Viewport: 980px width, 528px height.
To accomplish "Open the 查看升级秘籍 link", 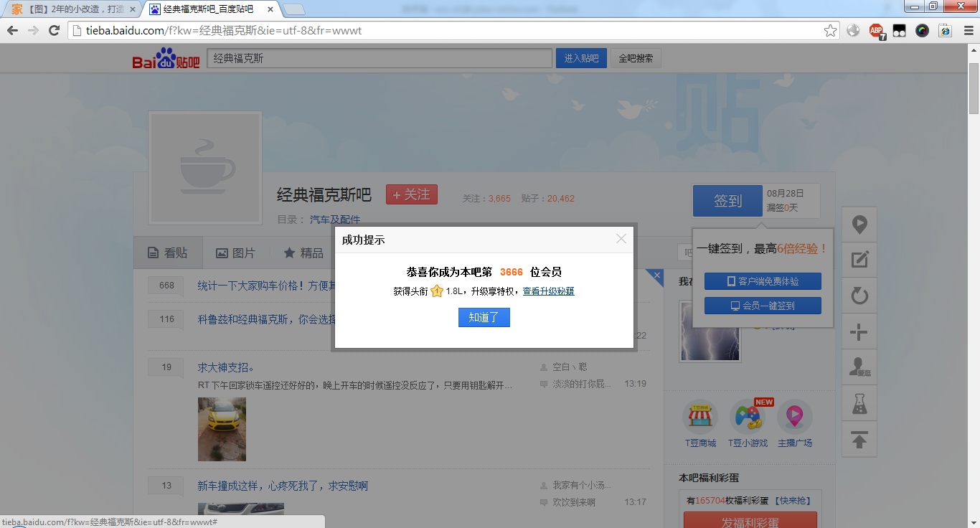I will click(548, 291).
